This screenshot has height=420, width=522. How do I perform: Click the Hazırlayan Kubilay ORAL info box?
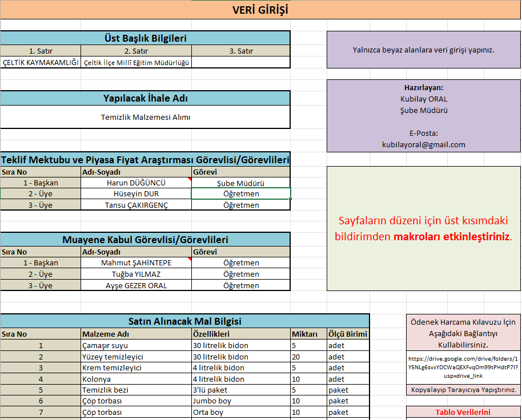click(423, 116)
